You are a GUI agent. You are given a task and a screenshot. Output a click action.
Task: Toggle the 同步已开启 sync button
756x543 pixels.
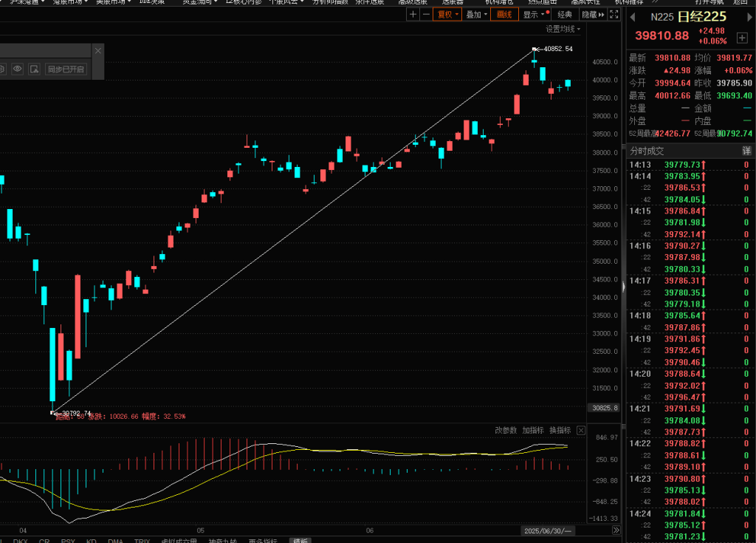click(x=66, y=69)
